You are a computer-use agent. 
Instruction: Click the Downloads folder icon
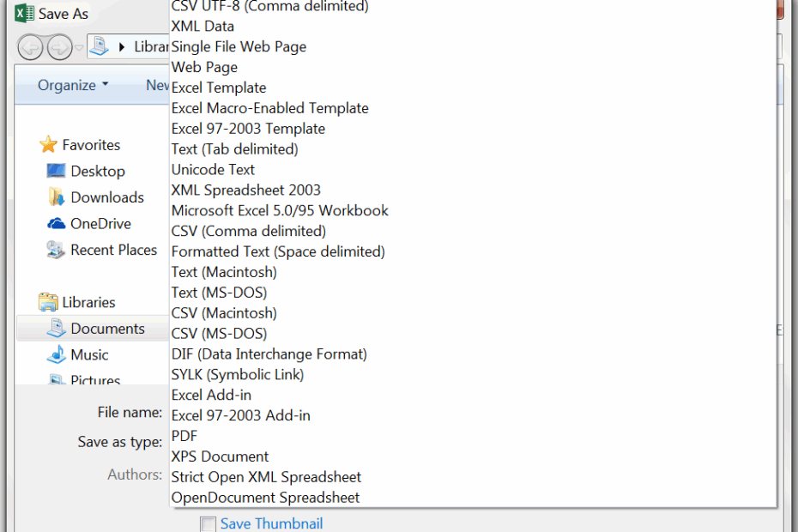pyautogui.click(x=56, y=197)
